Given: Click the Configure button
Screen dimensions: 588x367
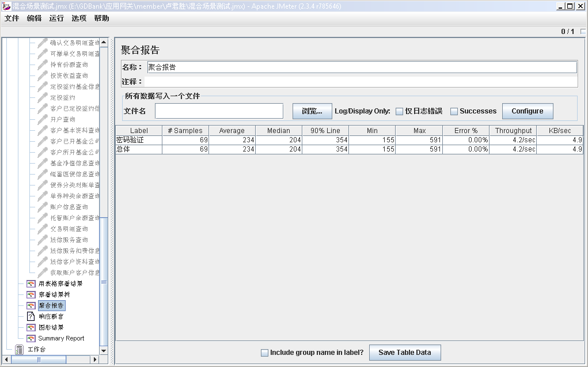Looking at the screenshot, I should coord(528,111).
